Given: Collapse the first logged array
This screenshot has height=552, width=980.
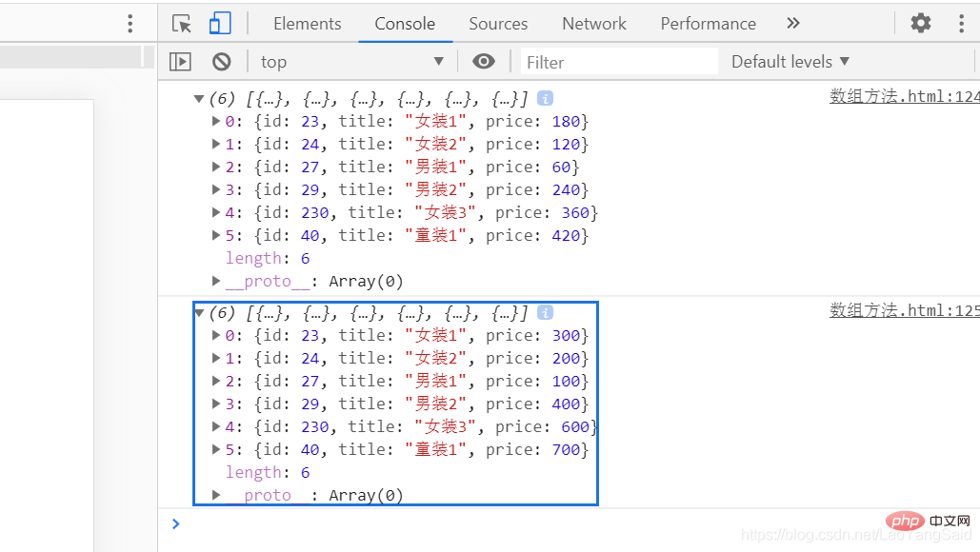Looking at the screenshot, I should point(199,99).
